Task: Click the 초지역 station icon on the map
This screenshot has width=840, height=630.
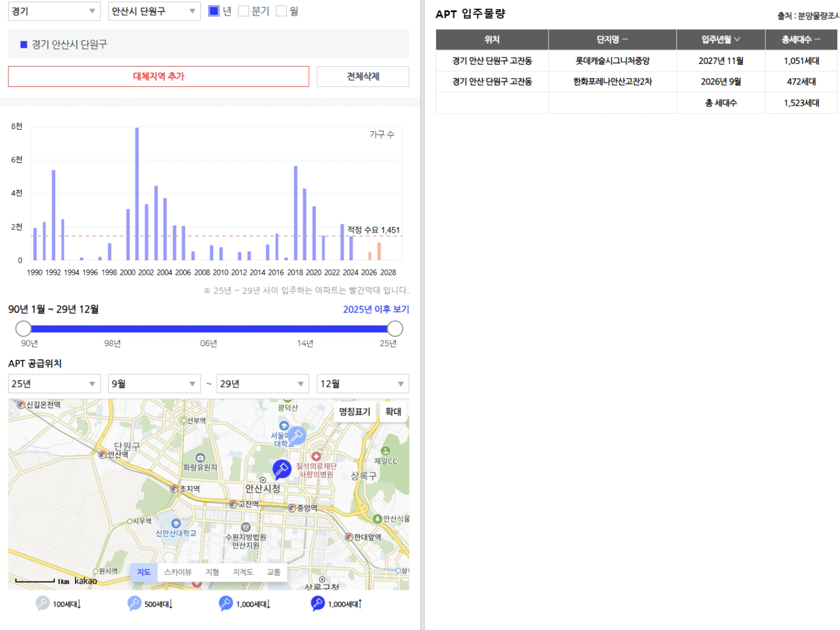Action: (175, 488)
